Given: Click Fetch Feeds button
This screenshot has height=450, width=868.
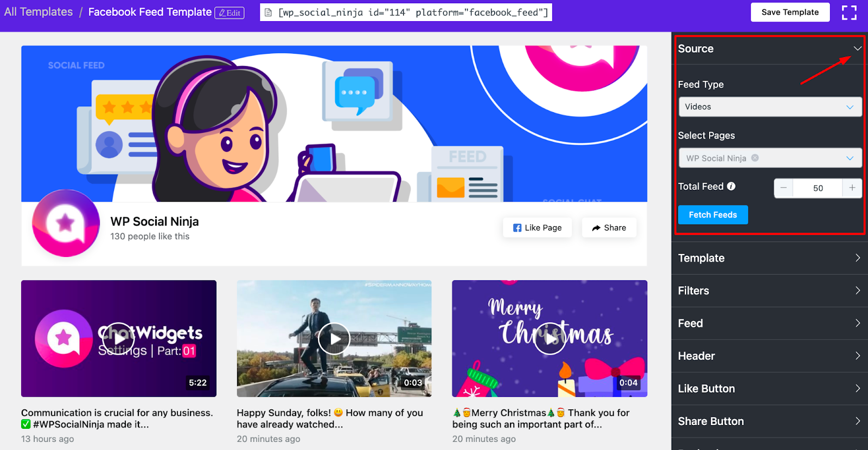Looking at the screenshot, I should [713, 215].
